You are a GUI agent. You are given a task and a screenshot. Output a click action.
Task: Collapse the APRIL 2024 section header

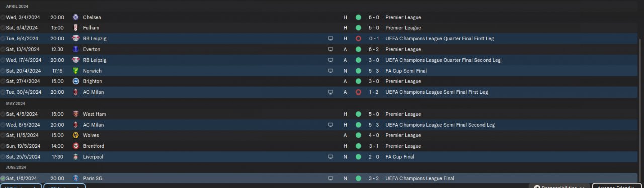17,6
